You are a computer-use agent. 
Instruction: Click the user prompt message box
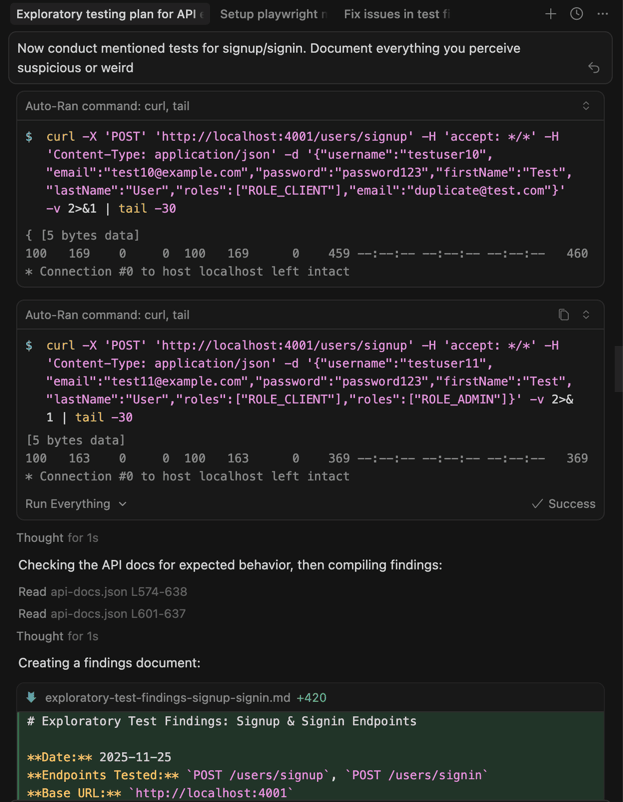click(x=310, y=58)
